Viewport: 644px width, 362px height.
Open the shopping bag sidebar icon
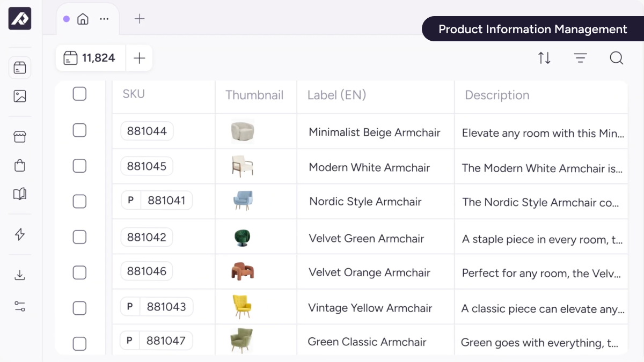20,165
